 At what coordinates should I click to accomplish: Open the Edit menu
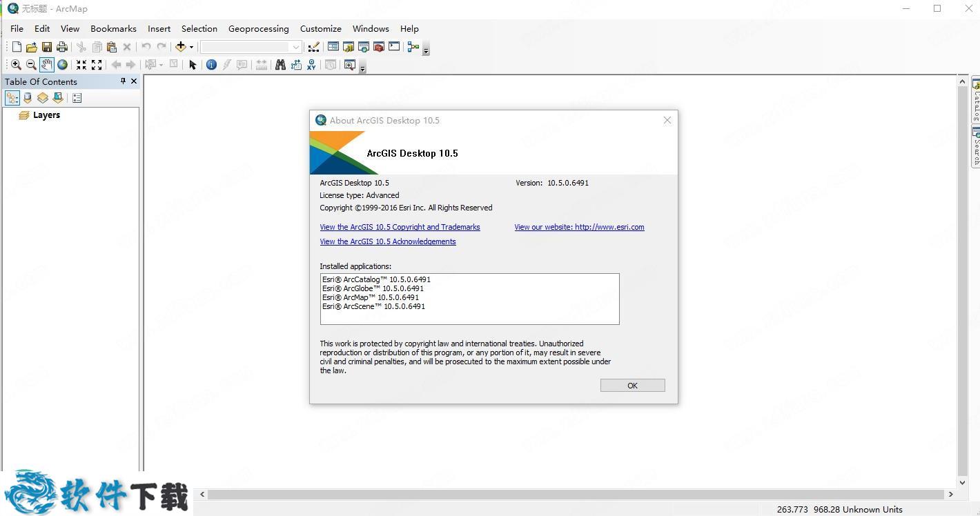point(42,28)
